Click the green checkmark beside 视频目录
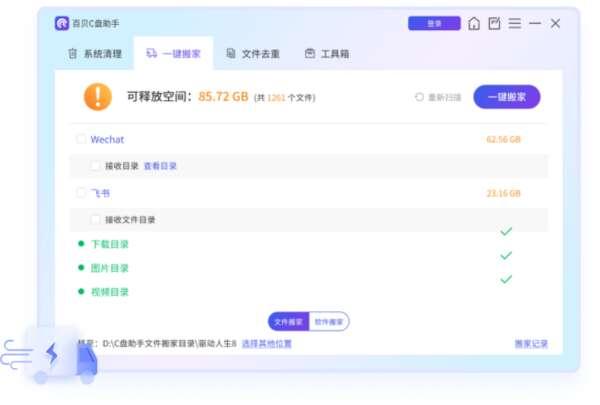 click(x=506, y=279)
